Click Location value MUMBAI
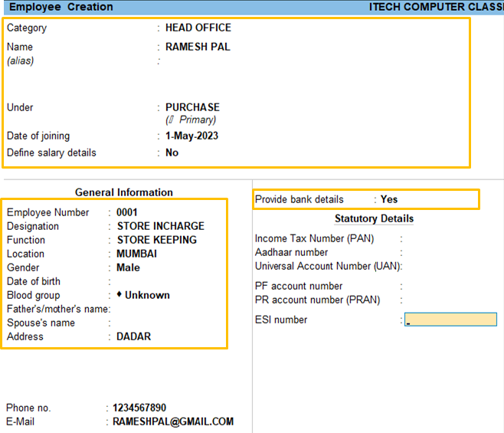The width and height of the screenshot is (504, 433). point(136,254)
